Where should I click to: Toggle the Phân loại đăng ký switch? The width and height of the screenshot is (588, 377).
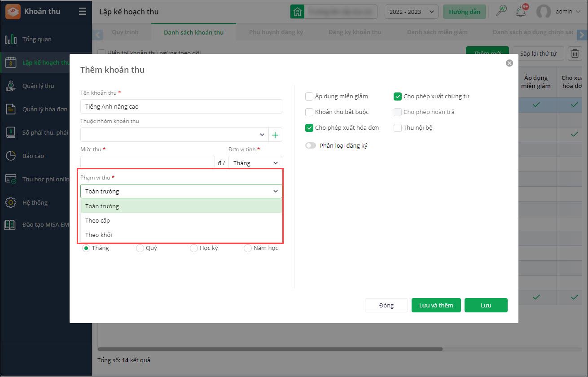[x=311, y=145]
